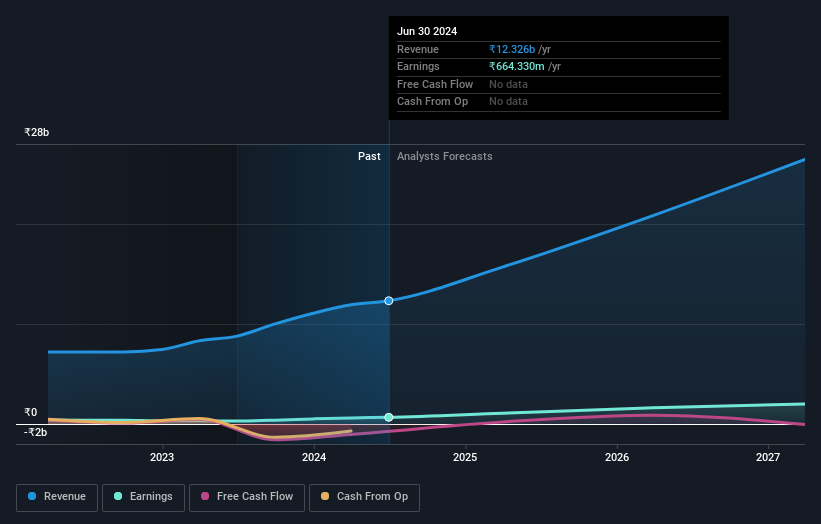This screenshot has width=821, height=524.
Task: Click the 2023 x-axis label
Action: point(162,457)
